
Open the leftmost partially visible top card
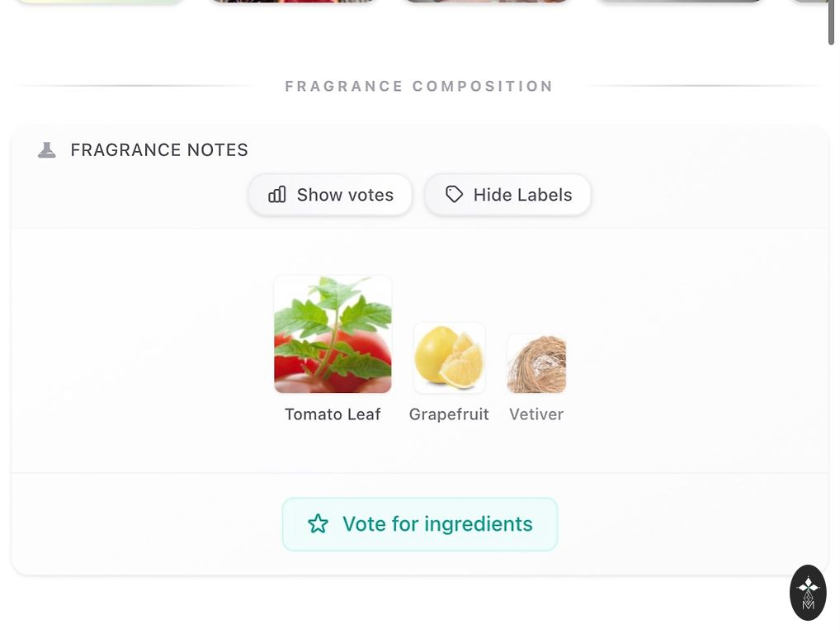pyautogui.click(x=99, y=2)
